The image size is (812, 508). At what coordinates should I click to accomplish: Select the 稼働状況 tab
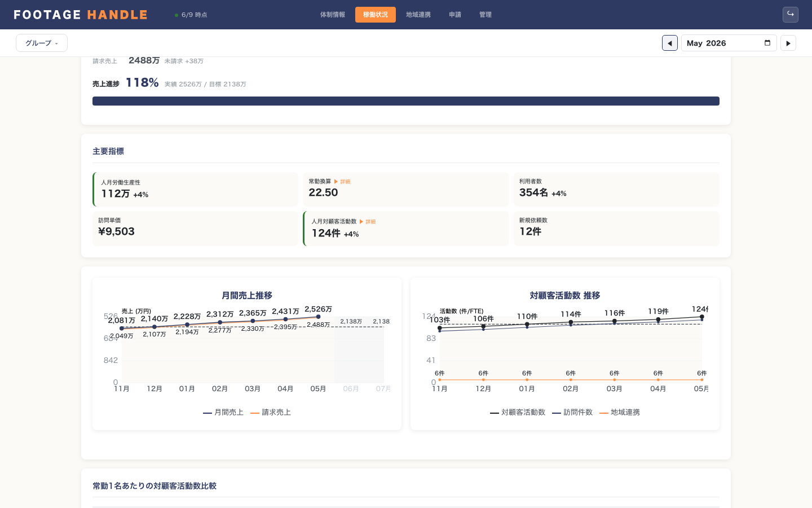tap(376, 15)
